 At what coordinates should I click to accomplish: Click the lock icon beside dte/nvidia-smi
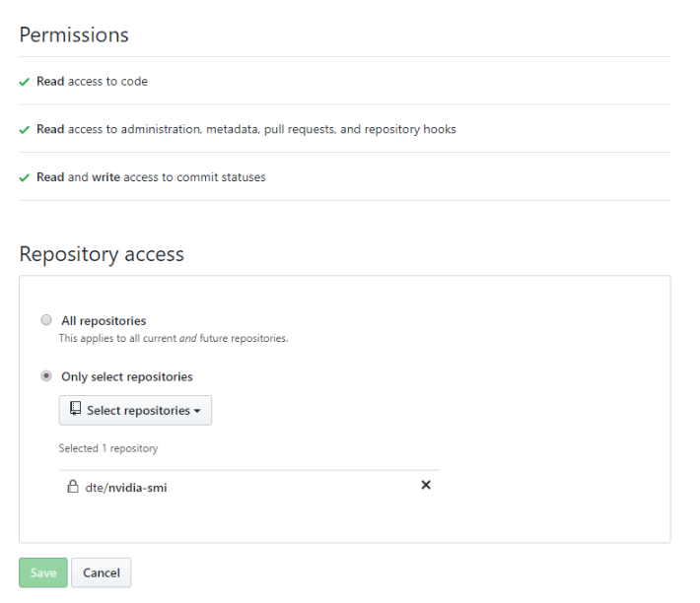pyautogui.click(x=72, y=486)
